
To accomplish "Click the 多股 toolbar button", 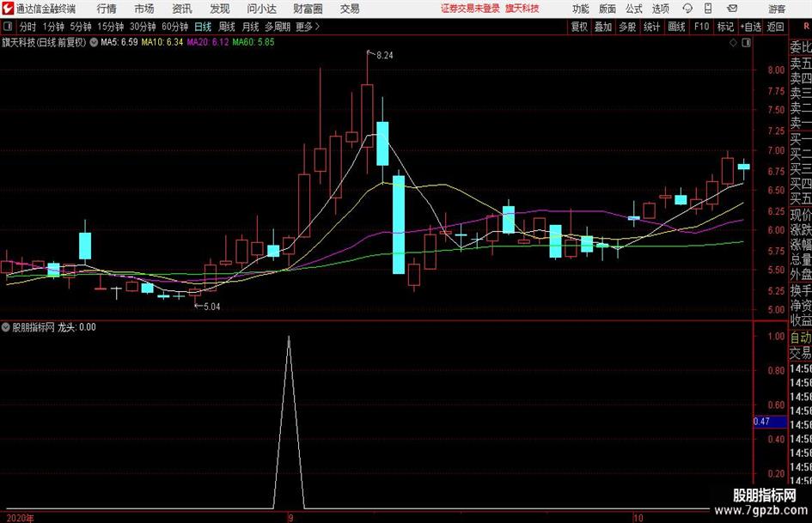I will tap(627, 27).
